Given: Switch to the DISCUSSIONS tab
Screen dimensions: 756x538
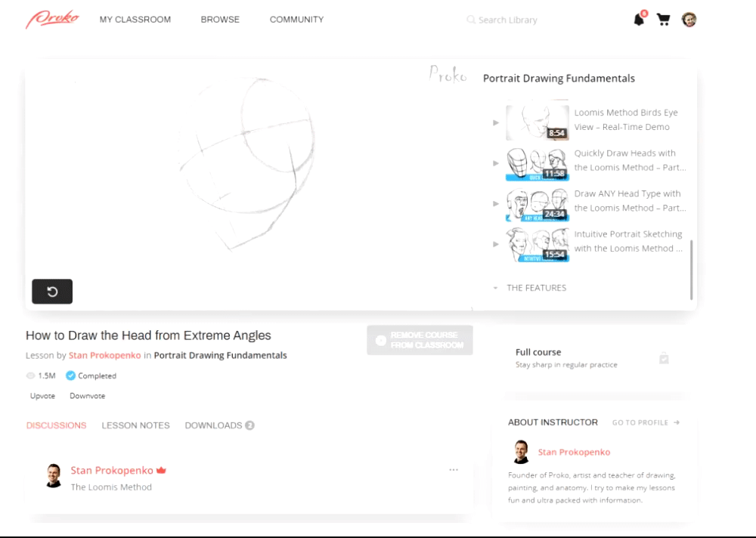Looking at the screenshot, I should [x=57, y=425].
